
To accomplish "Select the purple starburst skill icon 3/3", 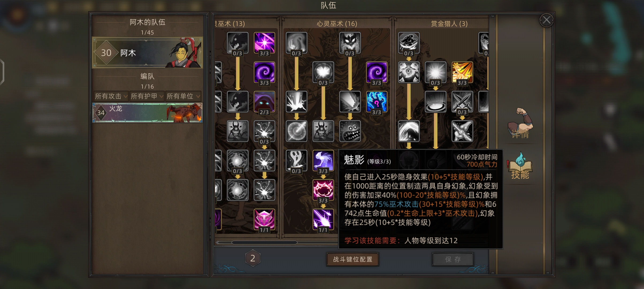I will tap(264, 43).
